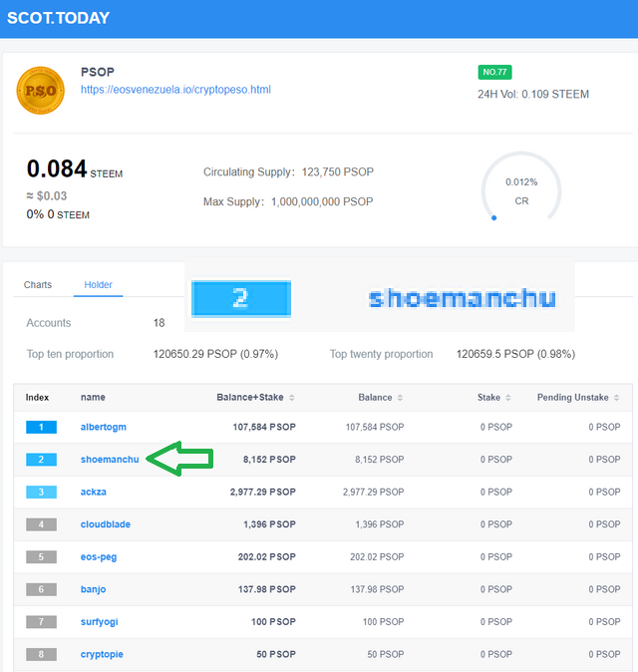Click the 0% 0 STEEM change text

tap(58, 214)
